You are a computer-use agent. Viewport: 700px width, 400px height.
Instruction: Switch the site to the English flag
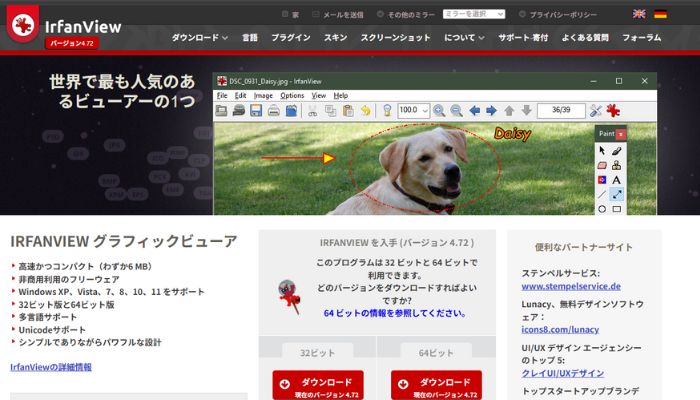click(x=639, y=14)
